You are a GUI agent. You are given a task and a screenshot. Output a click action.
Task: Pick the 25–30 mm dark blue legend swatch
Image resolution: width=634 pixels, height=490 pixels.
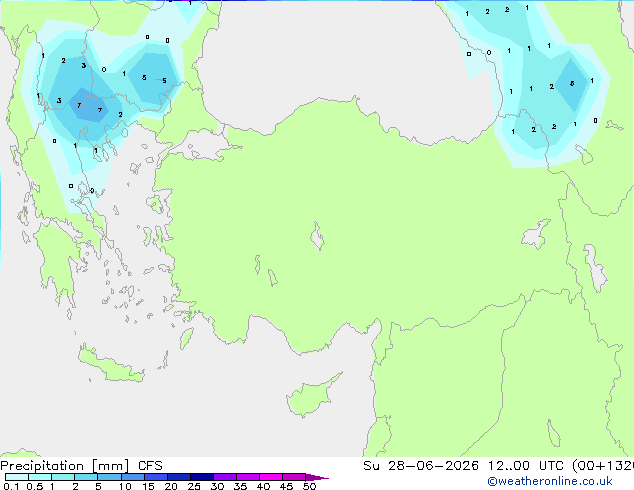[x=201, y=477]
